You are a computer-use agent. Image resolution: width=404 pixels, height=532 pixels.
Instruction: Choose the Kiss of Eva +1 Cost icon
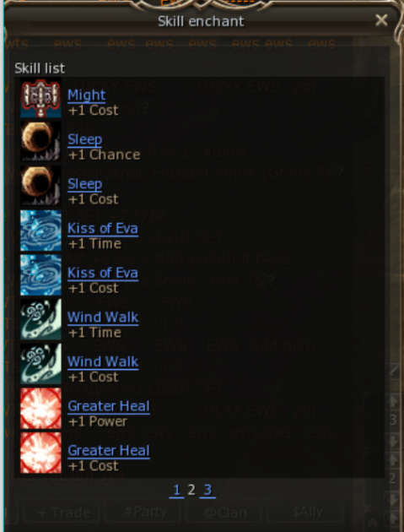point(40,274)
